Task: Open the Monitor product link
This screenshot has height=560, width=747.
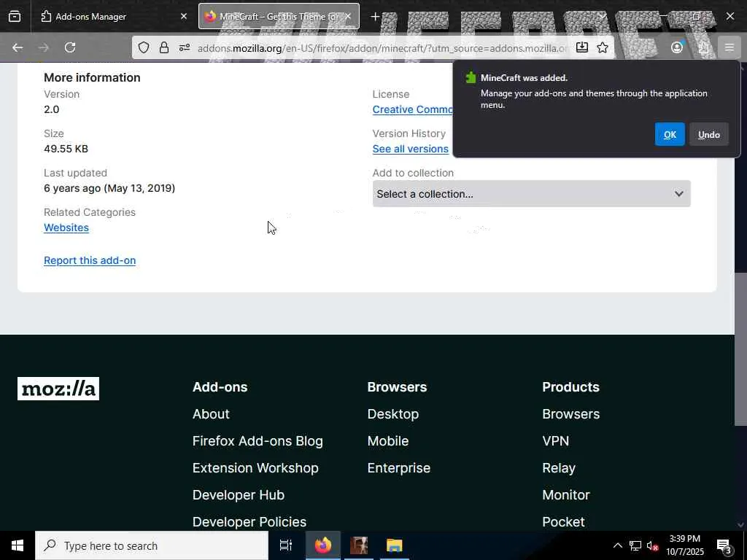Action: 566,495
